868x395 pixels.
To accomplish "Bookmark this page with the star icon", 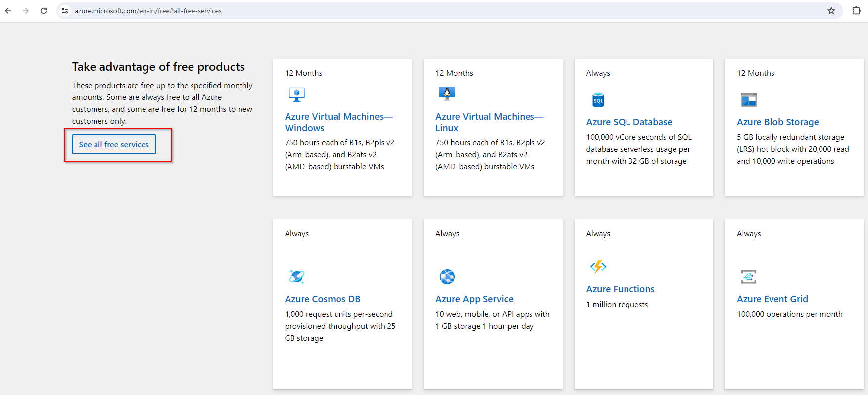I will coord(831,11).
